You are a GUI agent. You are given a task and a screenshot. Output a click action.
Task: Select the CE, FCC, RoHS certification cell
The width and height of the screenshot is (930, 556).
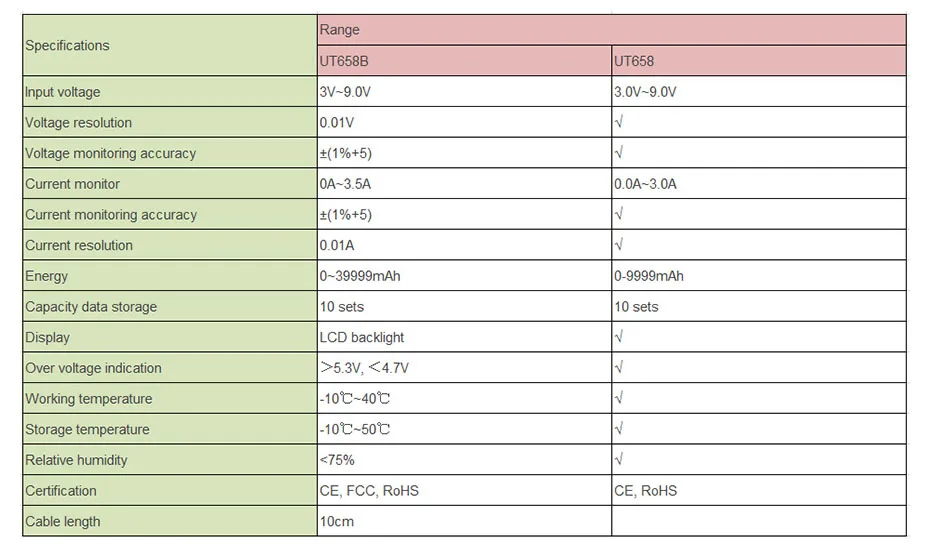pos(464,491)
